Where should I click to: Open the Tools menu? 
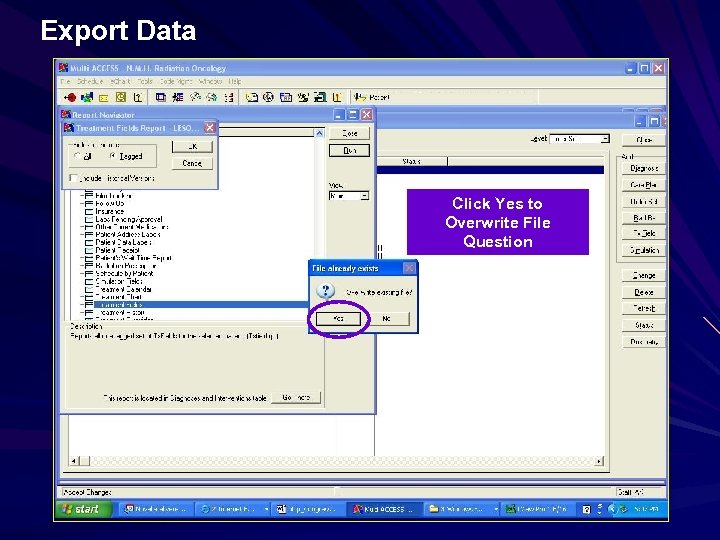pyautogui.click(x=145, y=81)
